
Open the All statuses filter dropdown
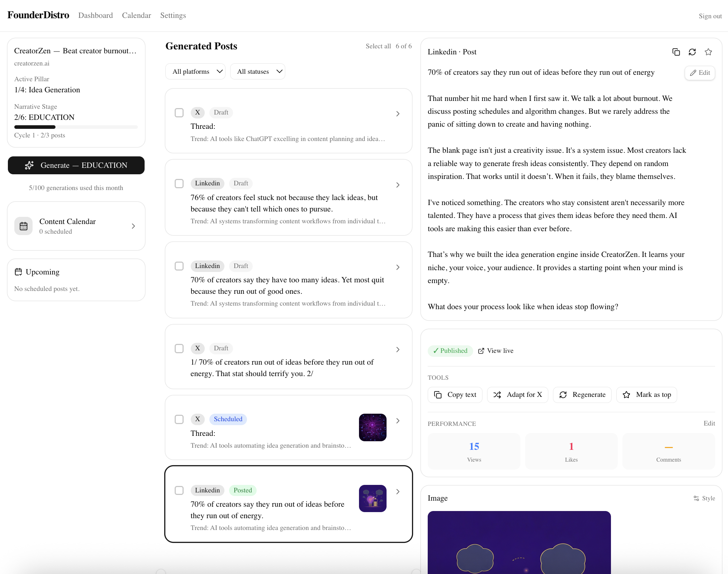tap(257, 71)
